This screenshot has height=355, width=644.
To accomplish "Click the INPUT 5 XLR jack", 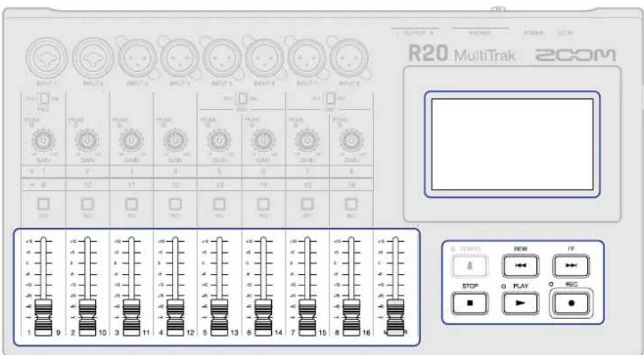I will [x=222, y=57].
